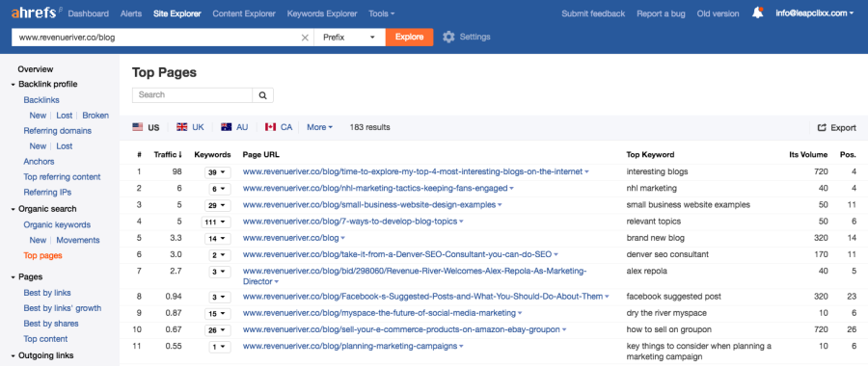Open the Prefix mode dropdown
The image size is (868, 366).
pyautogui.click(x=350, y=37)
